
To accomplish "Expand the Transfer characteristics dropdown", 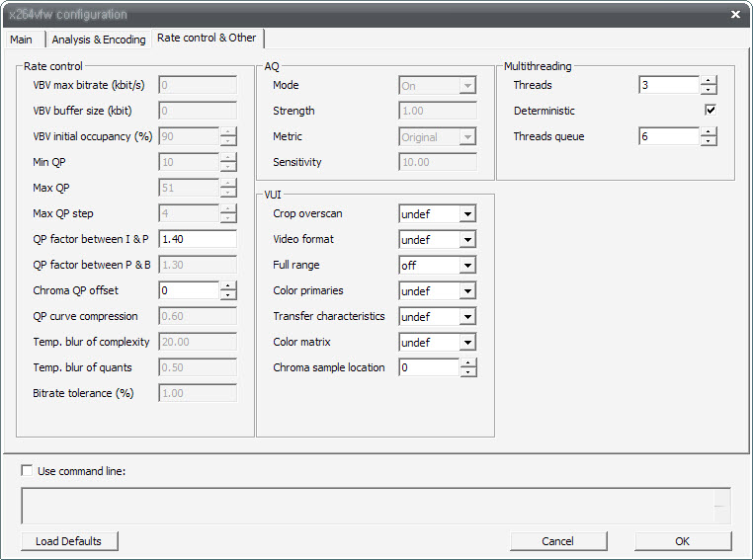I will coord(437,317).
